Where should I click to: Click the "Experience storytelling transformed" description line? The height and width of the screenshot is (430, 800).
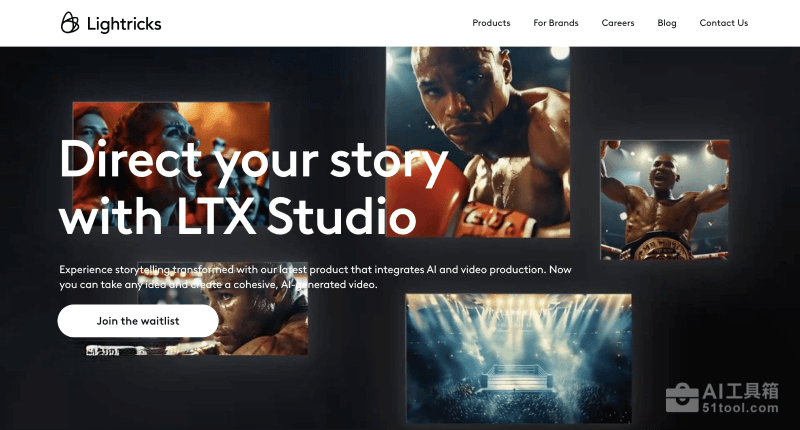tap(315, 269)
